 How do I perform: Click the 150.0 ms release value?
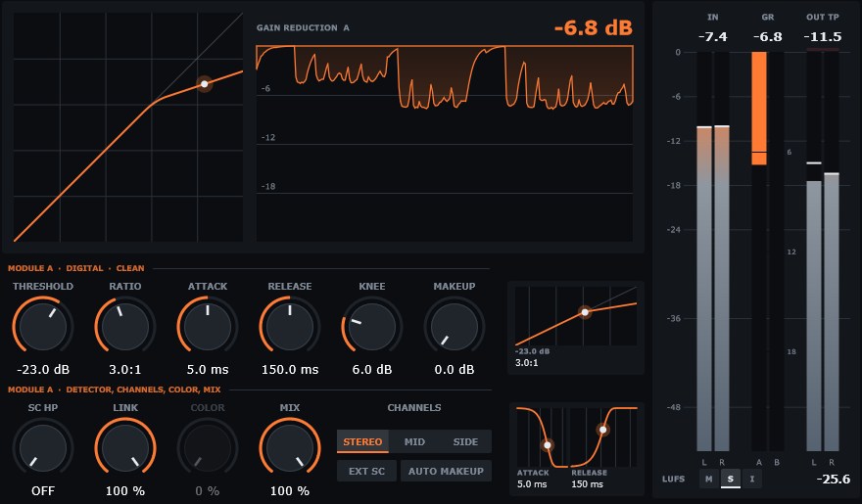[290, 370]
